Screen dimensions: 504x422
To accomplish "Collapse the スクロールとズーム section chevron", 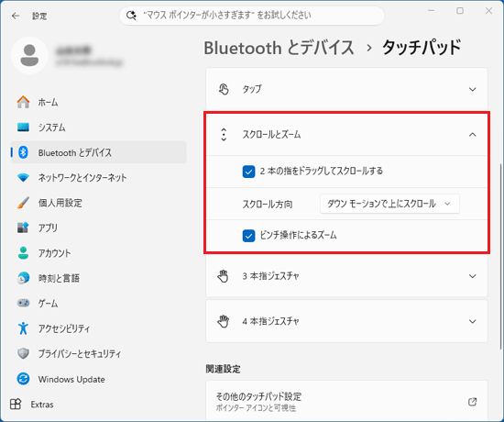I will (x=472, y=135).
